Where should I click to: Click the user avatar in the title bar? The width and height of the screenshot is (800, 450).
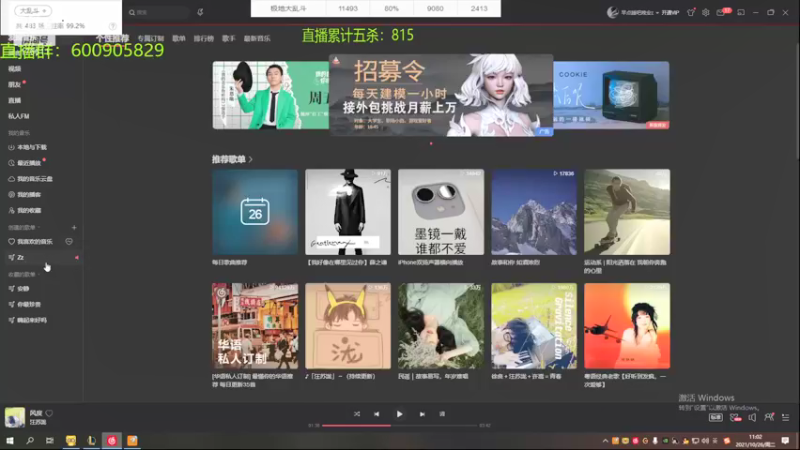pos(612,12)
